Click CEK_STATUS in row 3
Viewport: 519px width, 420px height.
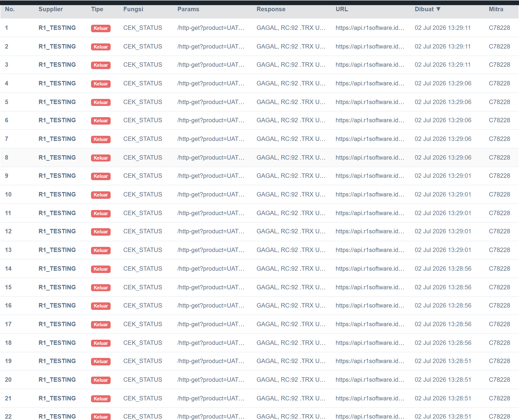(x=143, y=65)
